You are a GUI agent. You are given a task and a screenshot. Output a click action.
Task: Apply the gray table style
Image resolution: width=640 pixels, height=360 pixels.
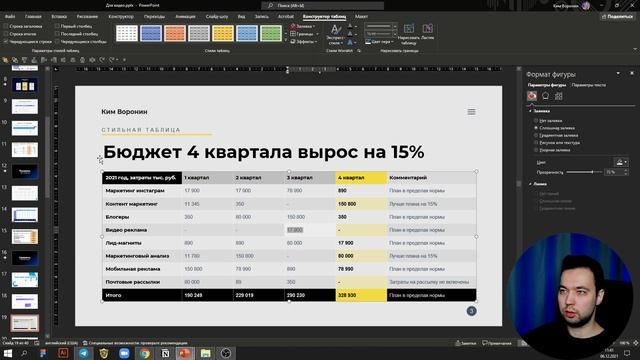click(x=199, y=33)
